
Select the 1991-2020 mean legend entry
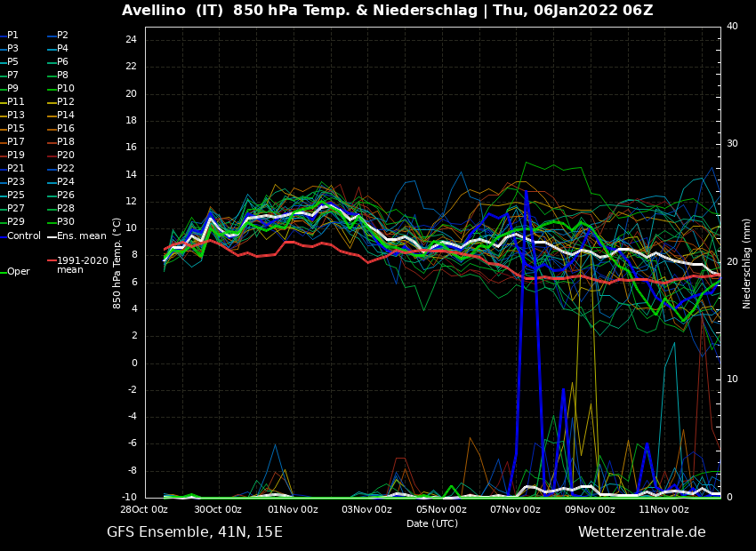point(82,265)
